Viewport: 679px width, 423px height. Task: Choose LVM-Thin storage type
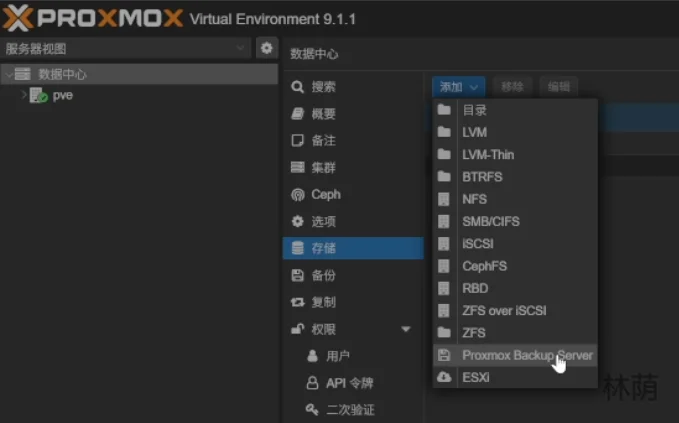(515, 155)
